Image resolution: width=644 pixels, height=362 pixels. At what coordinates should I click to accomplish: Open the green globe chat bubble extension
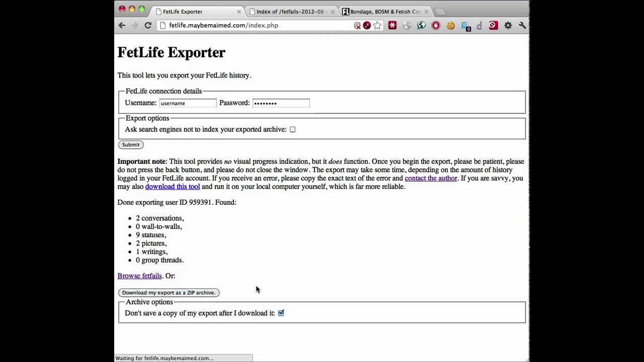[421, 25]
